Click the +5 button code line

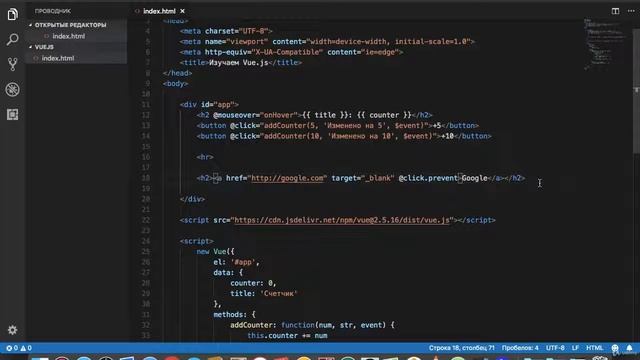[x=338, y=126]
